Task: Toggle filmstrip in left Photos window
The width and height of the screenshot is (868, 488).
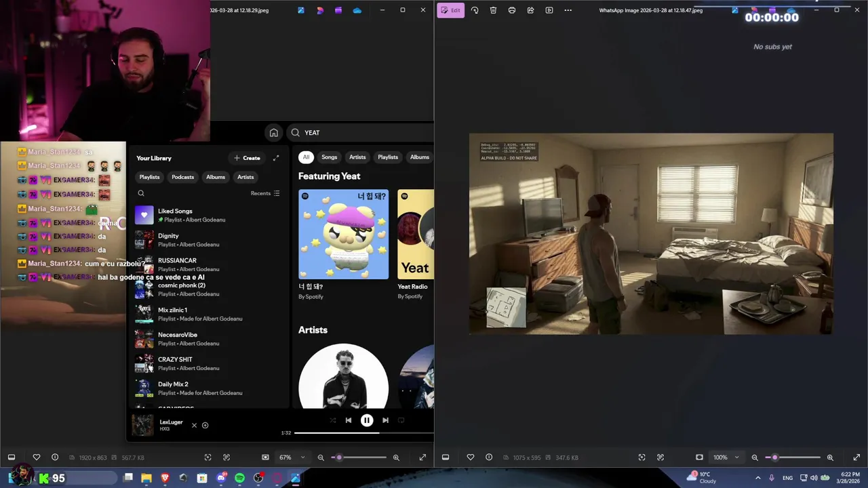Action: (x=12, y=457)
